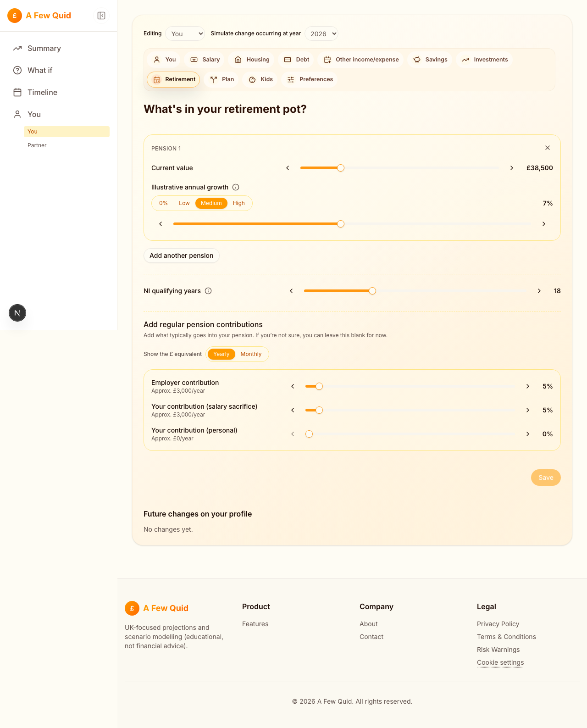The width and height of the screenshot is (587, 728).
Task: Open the Editing person dropdown
Action: (185, 33)
